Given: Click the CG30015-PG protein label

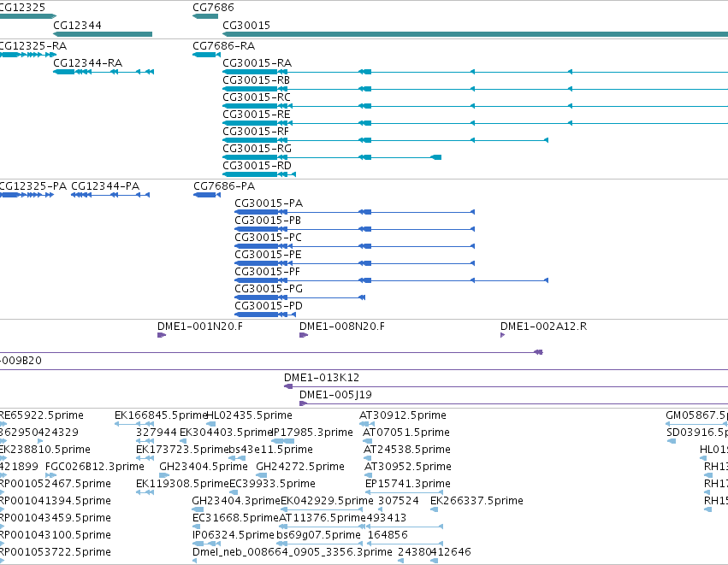Looking at the screenshot, I should (269, 289).
